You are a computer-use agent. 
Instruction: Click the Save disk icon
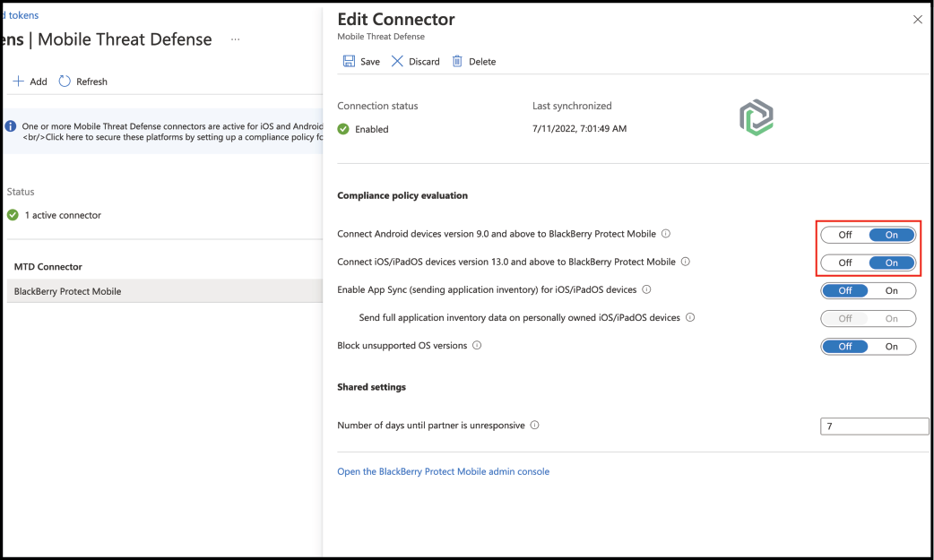coord(349,61)
